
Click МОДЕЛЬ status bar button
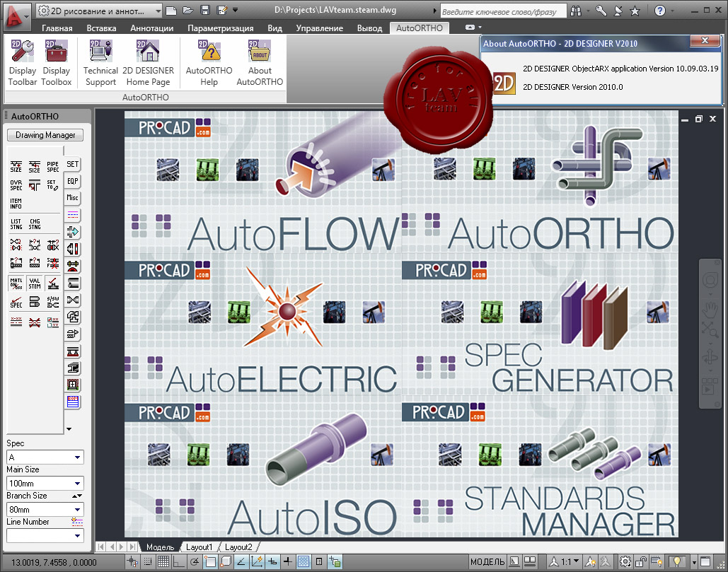click(487, 562)
